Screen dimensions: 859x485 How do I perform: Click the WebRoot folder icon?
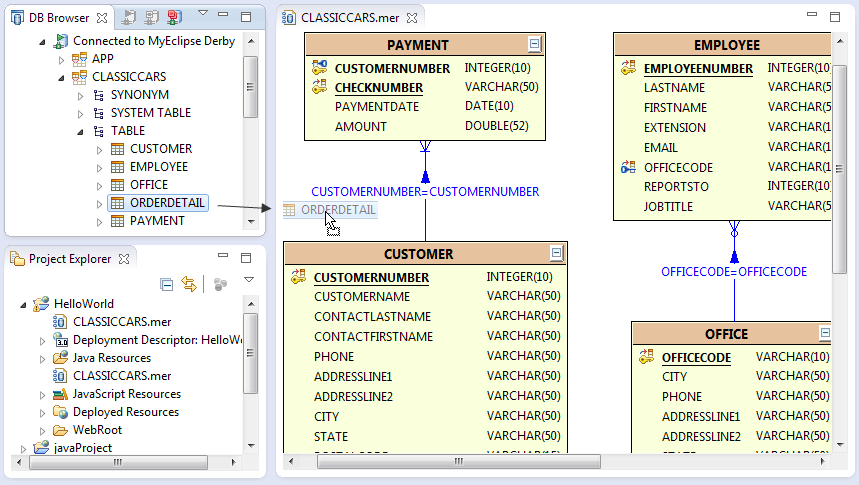(61, 430)
